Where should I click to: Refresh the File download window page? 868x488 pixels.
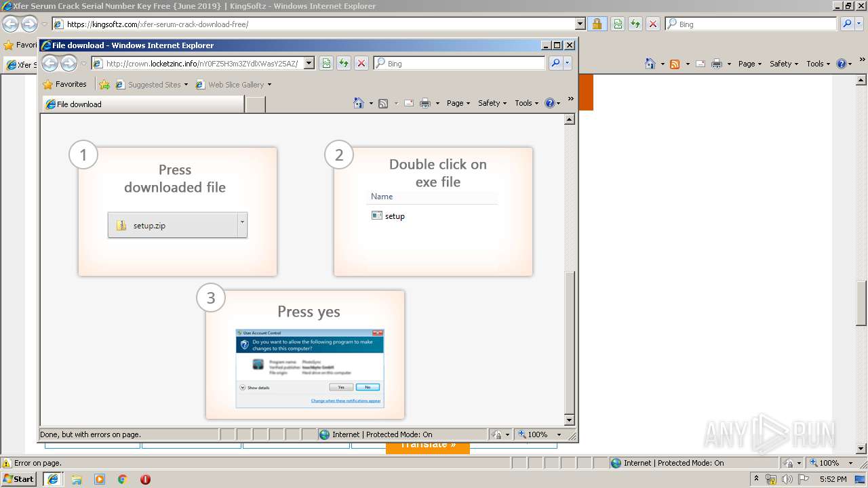pyautogui.click(x=344, y=63)
